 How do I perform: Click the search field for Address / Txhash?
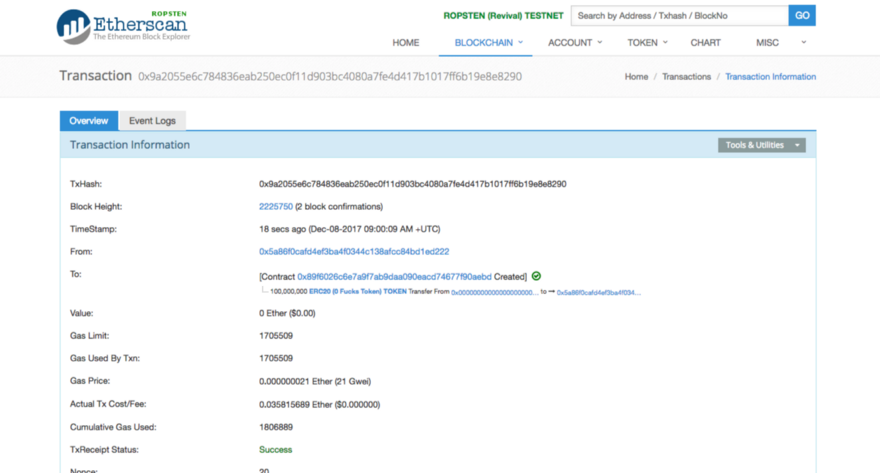pyautogui.click(x=679, y=16)
